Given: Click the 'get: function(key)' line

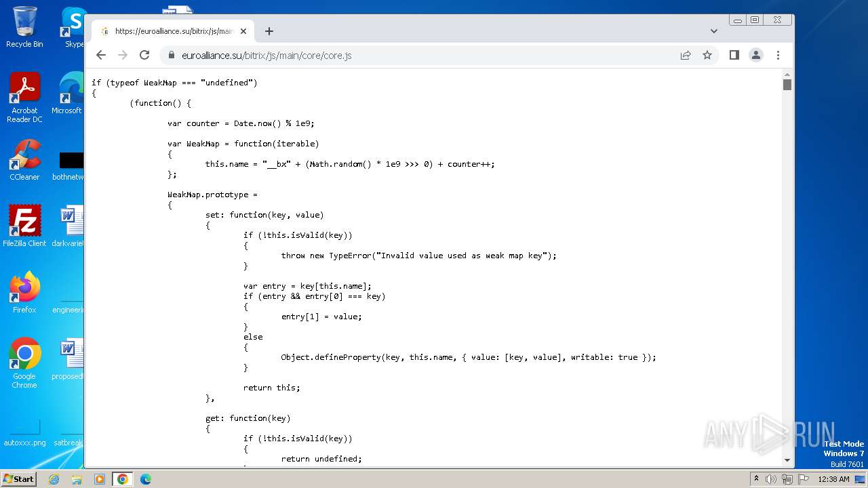Looking at the screenshot, I should (248, 418).
